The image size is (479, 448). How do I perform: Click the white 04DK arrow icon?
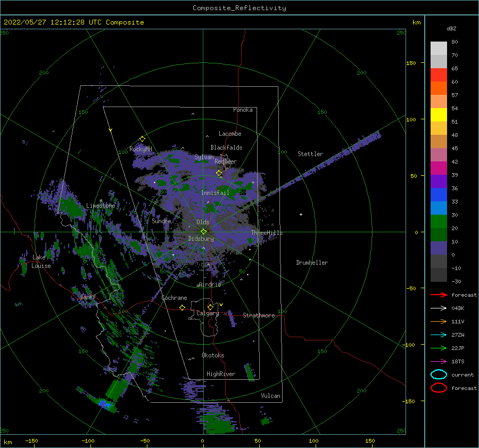(x=439, y=308)
